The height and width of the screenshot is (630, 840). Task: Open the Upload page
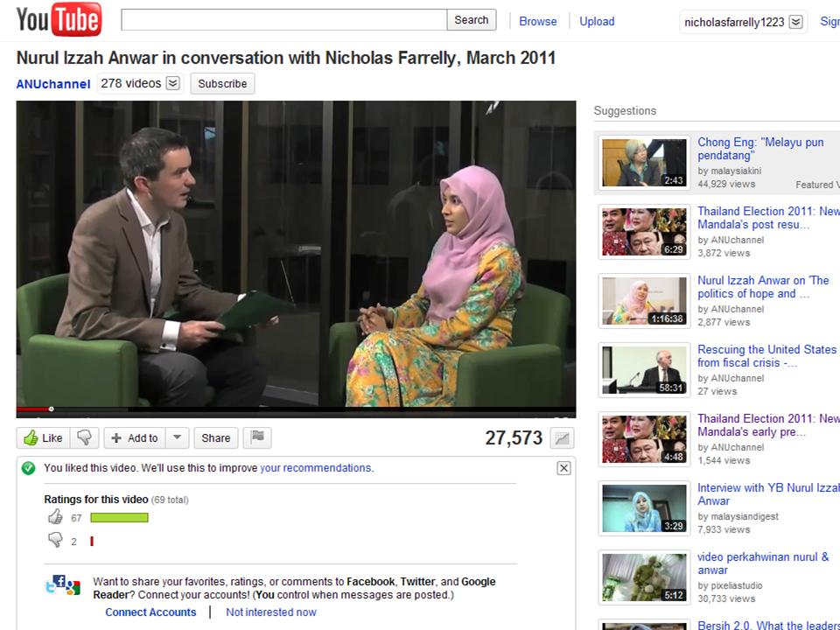tap(597, 21)
